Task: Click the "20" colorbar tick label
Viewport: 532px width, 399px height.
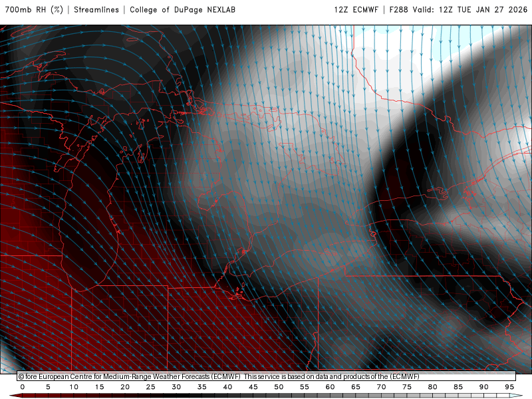Action: pyautogui.click(x=125, y=387)
